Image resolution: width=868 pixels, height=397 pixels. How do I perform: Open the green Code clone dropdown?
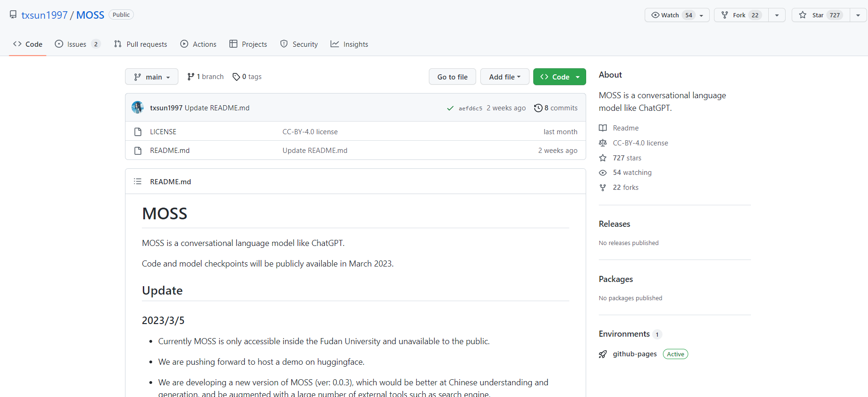559,77
